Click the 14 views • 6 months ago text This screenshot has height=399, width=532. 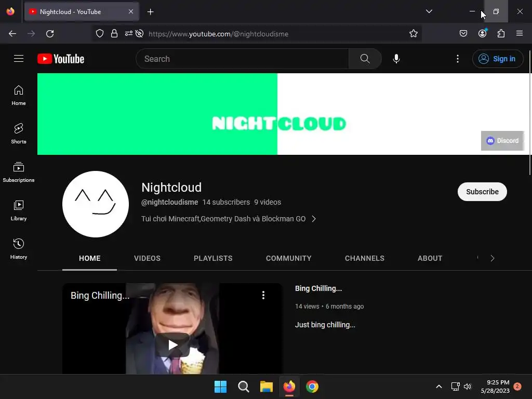coord(329,307)
